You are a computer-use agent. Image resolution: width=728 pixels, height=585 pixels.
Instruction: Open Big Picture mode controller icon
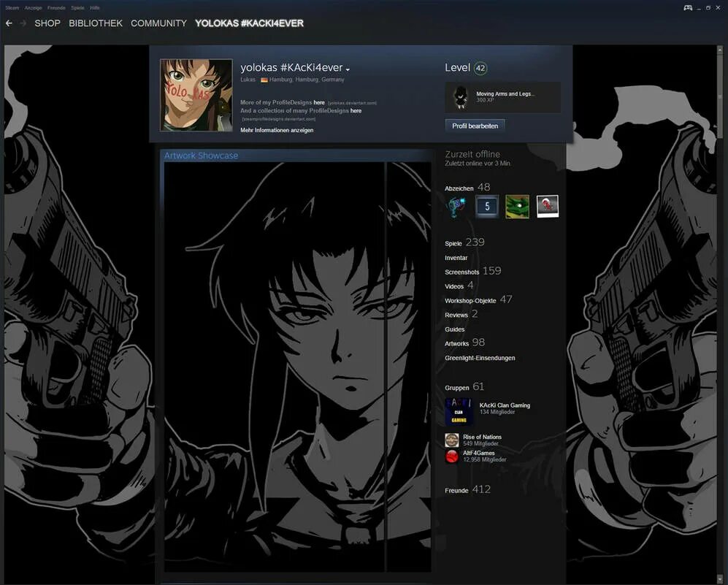click(688, 7)
